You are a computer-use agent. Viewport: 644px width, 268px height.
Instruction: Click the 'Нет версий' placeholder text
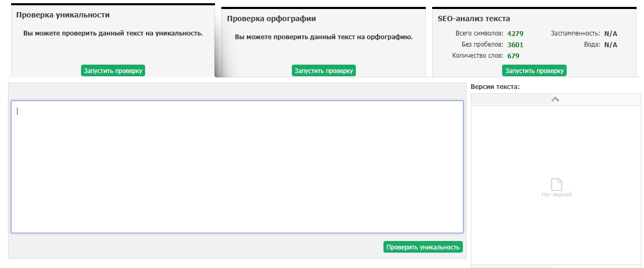556,195
